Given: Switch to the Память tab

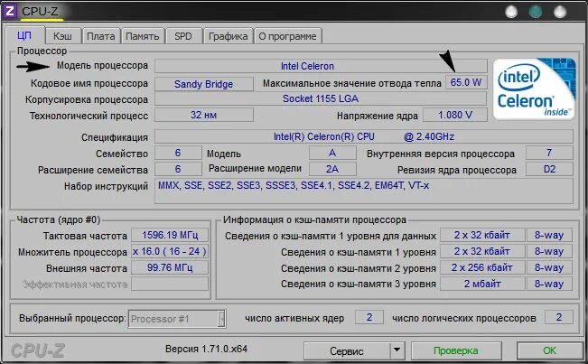Looking at the screenshot, I should [143, 36].
